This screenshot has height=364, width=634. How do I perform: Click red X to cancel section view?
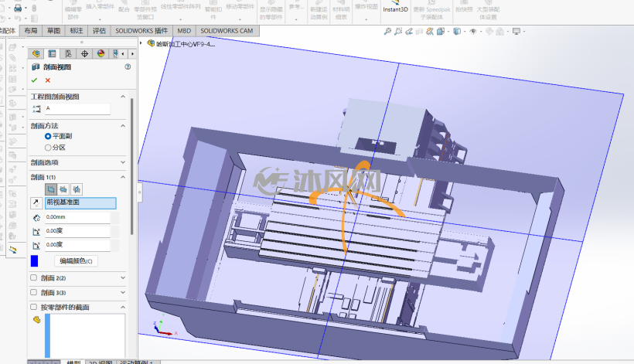[x=48, y=80]
